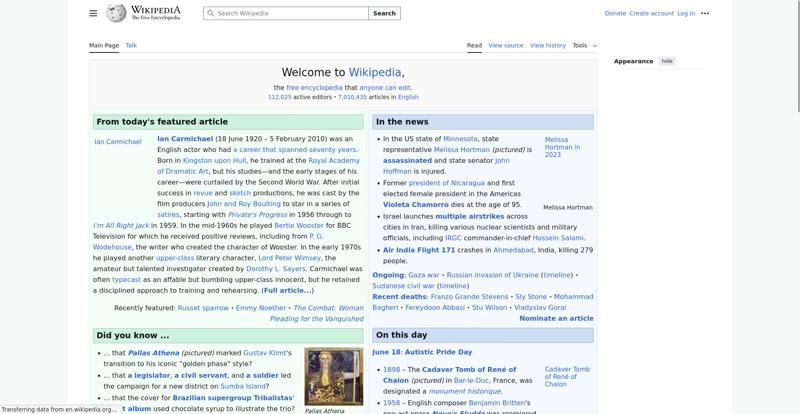800x414 pixels.
Task: Open the ongoing Gaza war link
Action: click(x=423, y=275)
